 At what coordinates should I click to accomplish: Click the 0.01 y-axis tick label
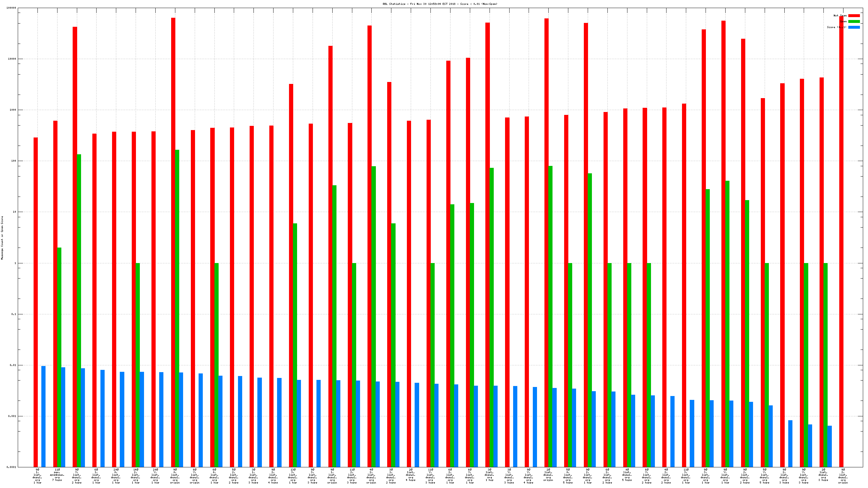[13, 365]
